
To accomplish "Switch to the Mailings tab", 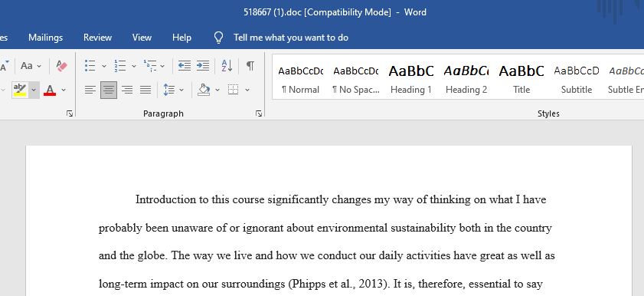I will (46, 38).
